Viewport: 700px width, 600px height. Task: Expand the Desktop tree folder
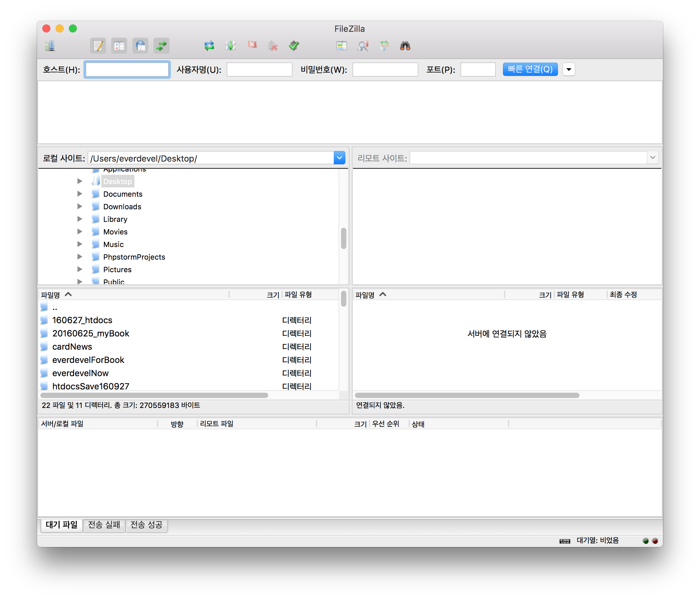(80, 181)
